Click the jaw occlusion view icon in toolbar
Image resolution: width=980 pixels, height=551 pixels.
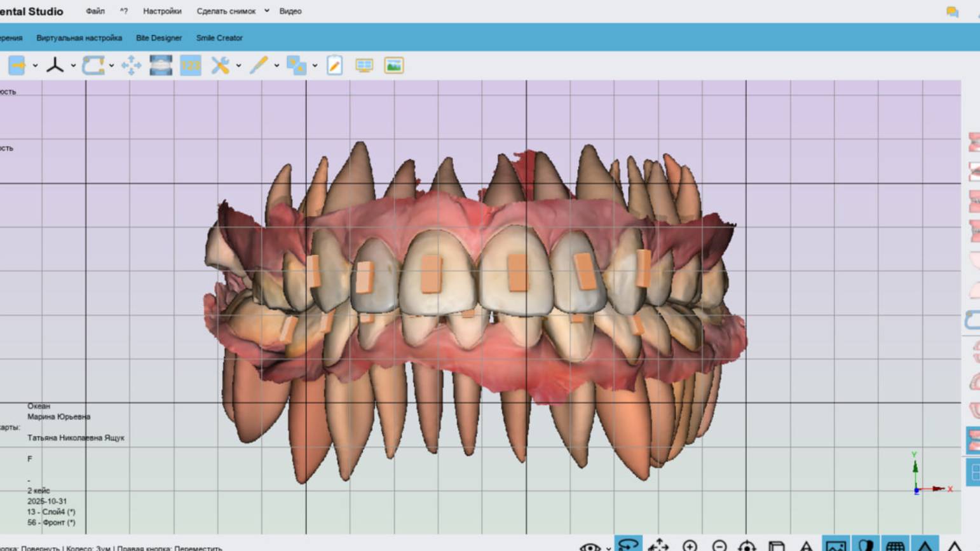click(x=160, y=65)
